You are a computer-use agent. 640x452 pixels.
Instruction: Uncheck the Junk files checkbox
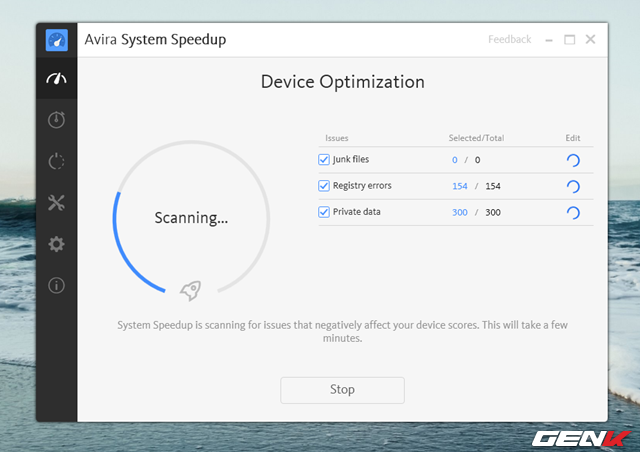point(324,160)
